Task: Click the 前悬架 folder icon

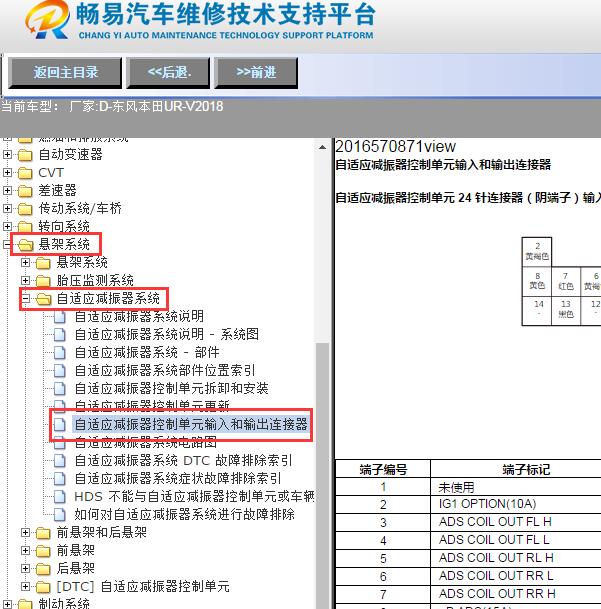Action: [43, 551]
